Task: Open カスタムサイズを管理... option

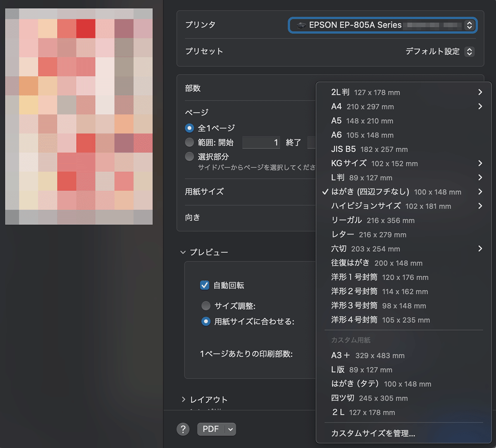Action: point(404,433)
